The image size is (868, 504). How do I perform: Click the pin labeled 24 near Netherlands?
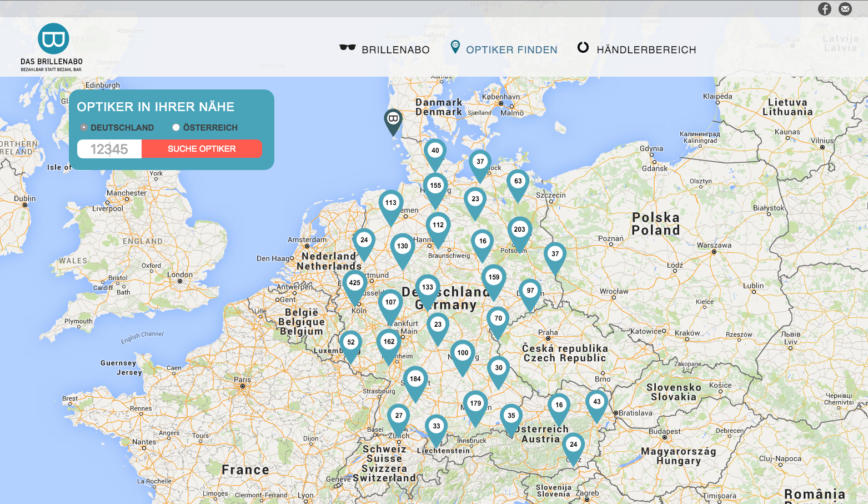(x=364, y=245)
